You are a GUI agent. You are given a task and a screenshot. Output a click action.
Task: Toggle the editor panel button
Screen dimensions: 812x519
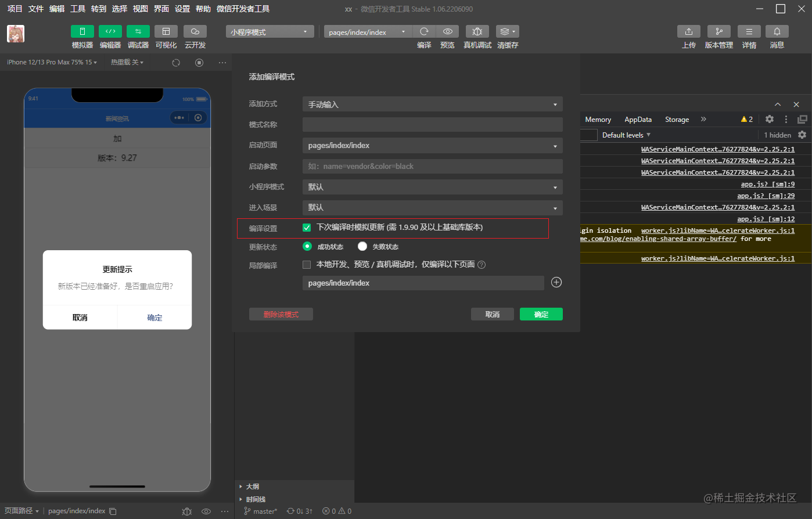tap(110, 31)
